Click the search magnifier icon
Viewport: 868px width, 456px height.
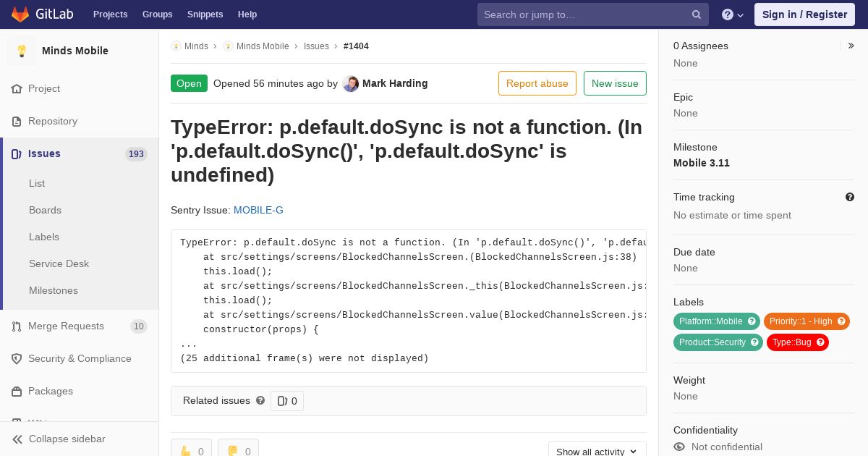pos(697,14)
